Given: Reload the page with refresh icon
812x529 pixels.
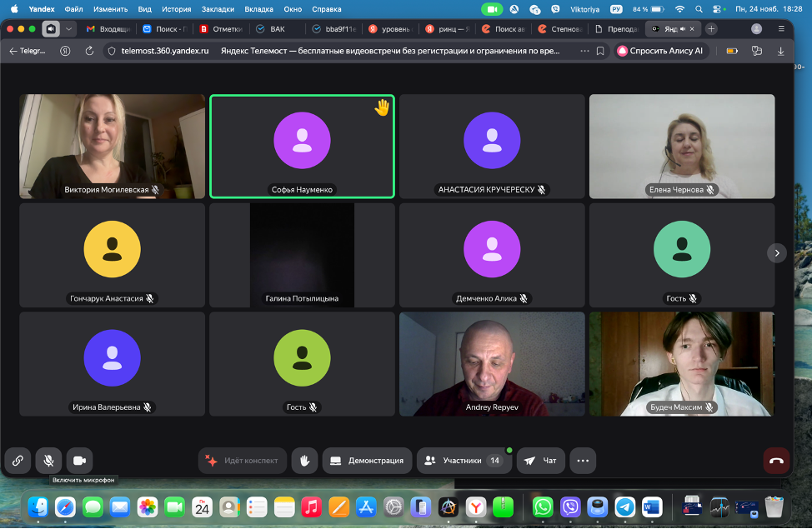Looking at the screenshot, I should tap(89, 51).
